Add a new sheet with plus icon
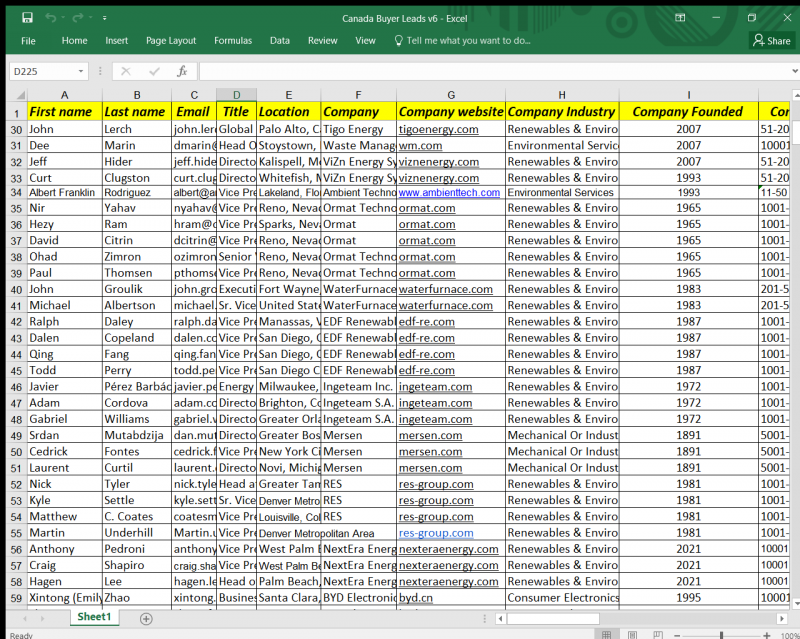 [146, 619]
